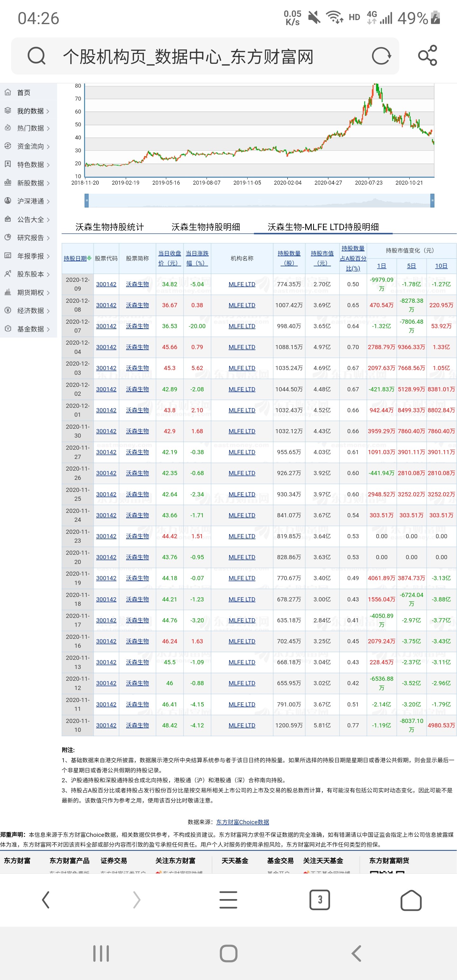This screenshot has height=980, width=457.
Task: Open MLFE LTD link in 2020-11-10 row
Action: pos(242,725)
